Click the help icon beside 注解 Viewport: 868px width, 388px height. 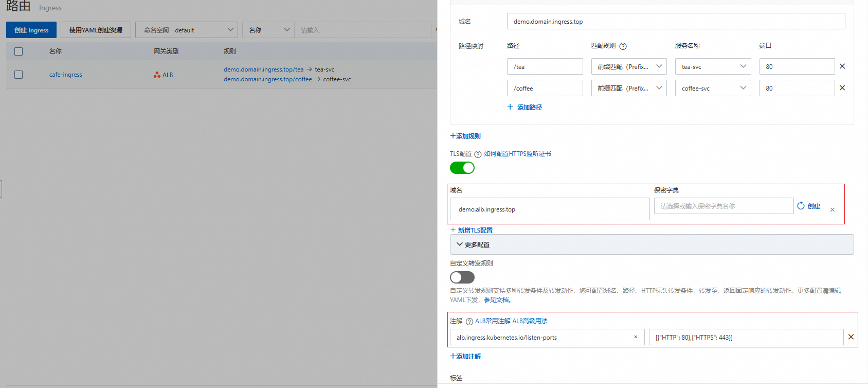tap(469, 322)
